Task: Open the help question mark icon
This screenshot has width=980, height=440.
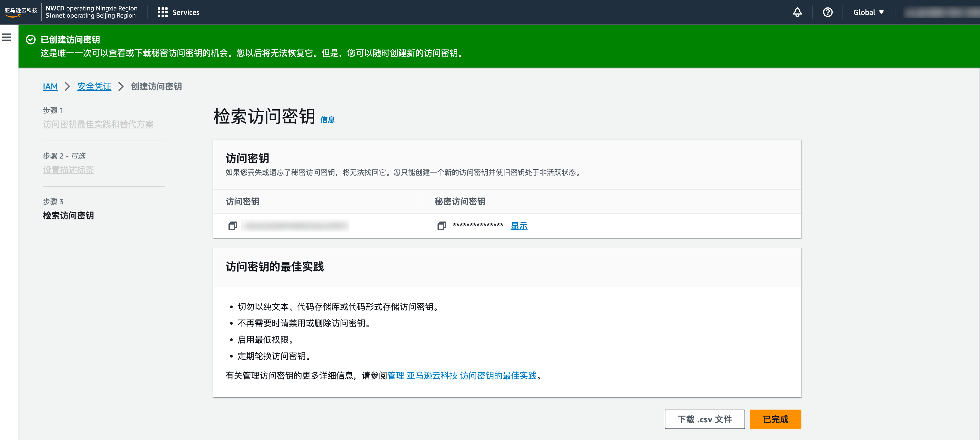Action: [x=828, y=12]
